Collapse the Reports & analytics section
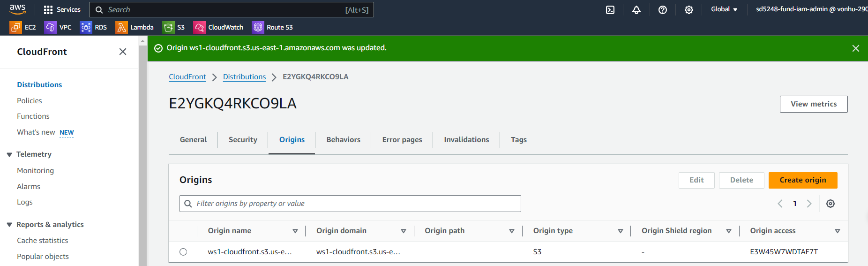This screenshot has width=868, height=266. [x=9, y=225]
